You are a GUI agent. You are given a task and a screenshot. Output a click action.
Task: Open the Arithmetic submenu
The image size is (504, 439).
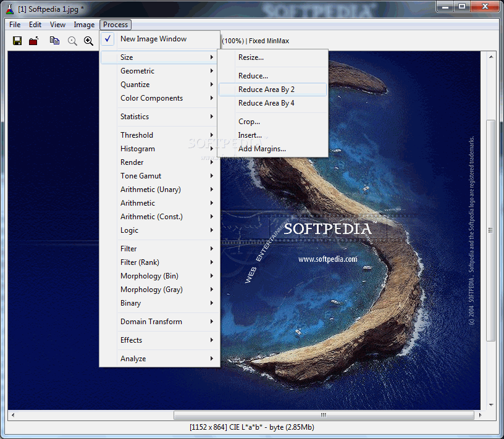coord(160,203)
